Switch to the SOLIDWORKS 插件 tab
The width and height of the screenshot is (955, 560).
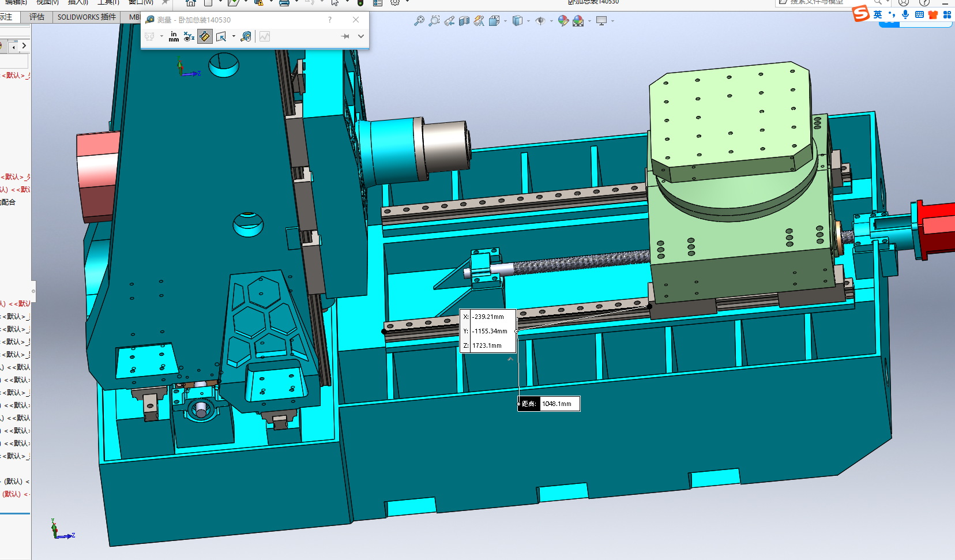pyautogui.click(x=87, y=17)
